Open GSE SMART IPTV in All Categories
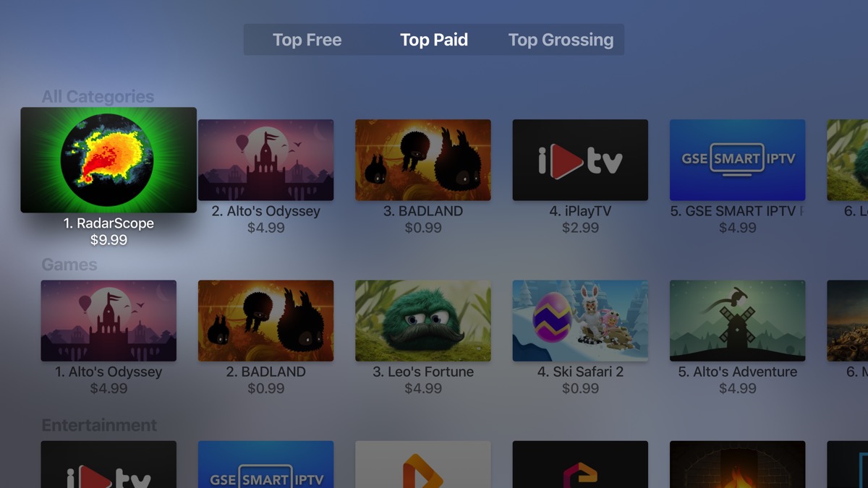The width and height of the screenshot is (868, 488). pos(737,160)
